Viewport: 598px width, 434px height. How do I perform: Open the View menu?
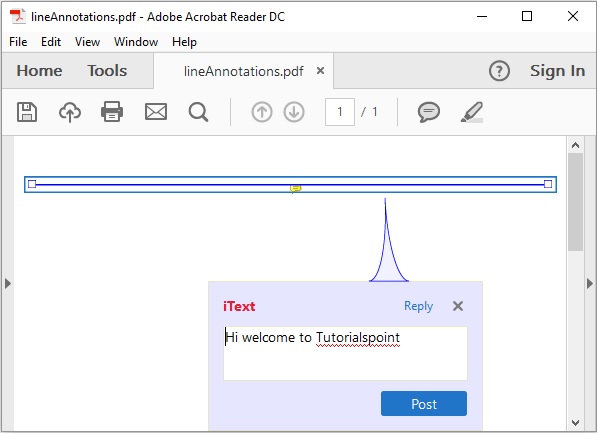click(x=87, y=42)
